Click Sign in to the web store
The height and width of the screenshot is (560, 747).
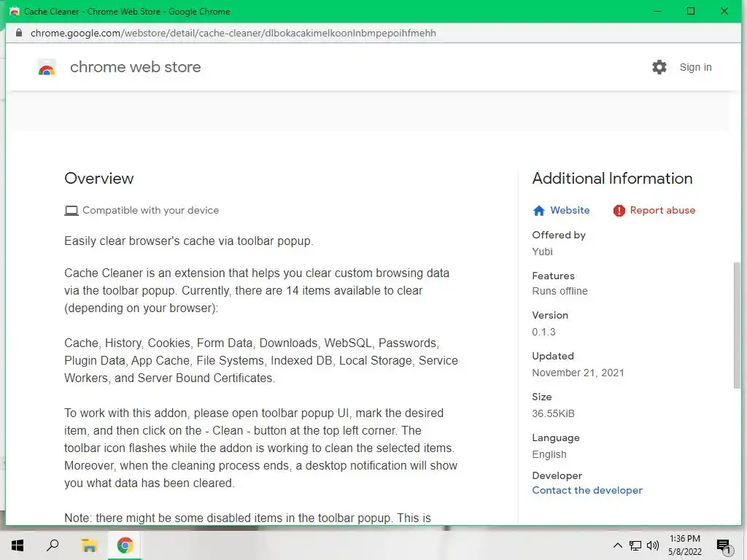point(695,67)
